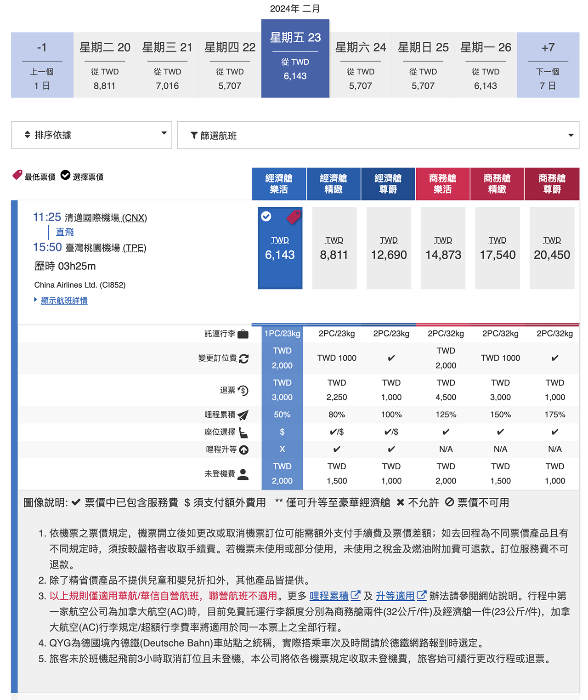Jump ahead seven days with +7 button

click(x=548, y=65)
